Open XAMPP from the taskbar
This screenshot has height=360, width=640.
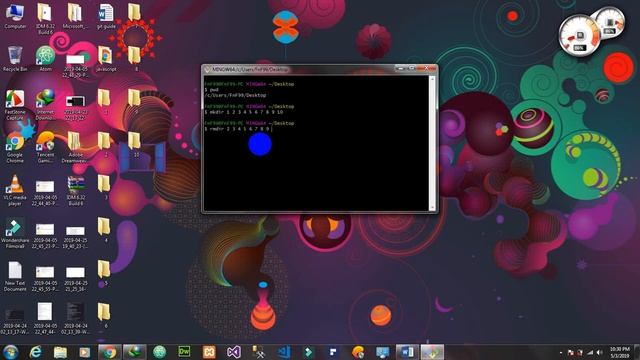point(209,352)
